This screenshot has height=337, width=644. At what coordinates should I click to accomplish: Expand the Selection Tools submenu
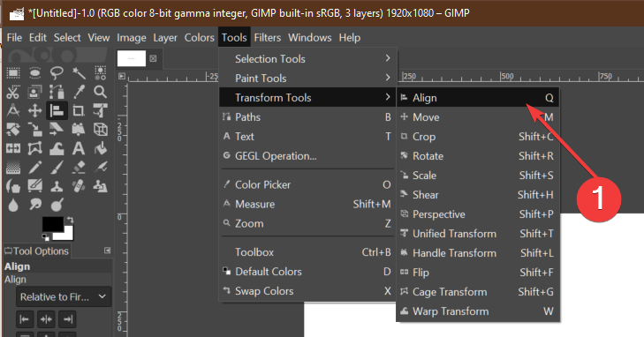307,58
